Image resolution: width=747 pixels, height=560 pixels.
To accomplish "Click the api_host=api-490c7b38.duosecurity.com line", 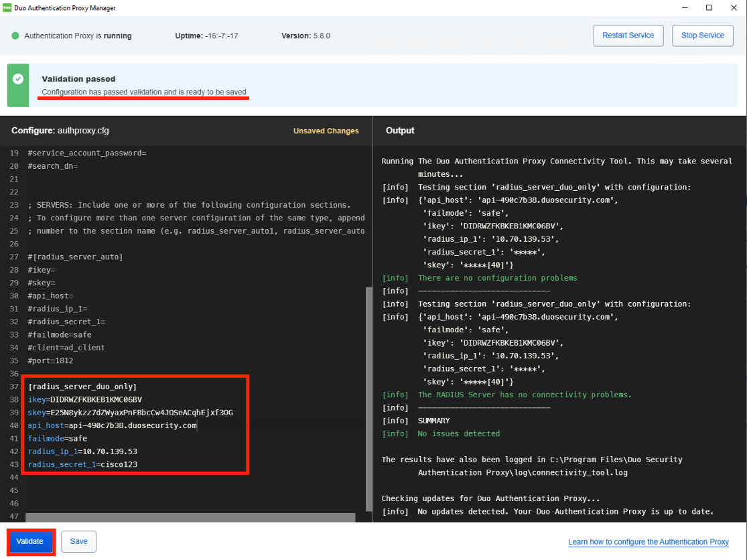I will coord(112,426).
